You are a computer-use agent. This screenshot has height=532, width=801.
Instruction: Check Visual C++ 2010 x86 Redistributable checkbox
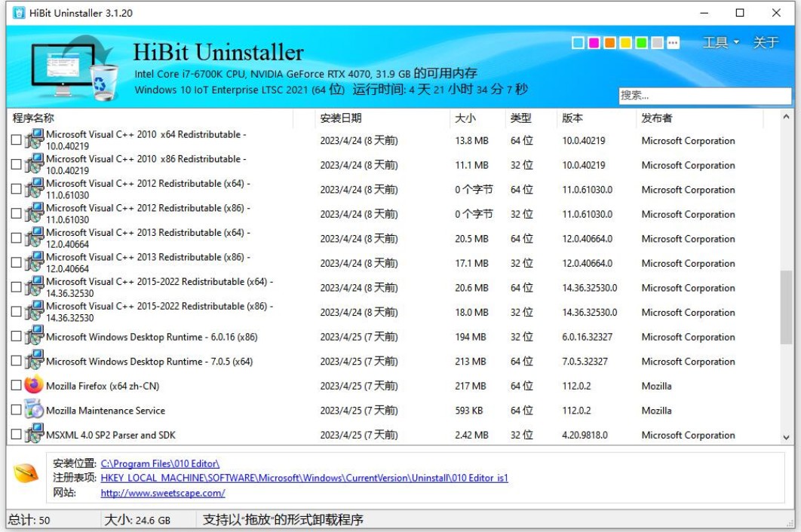tap(17, 164)
